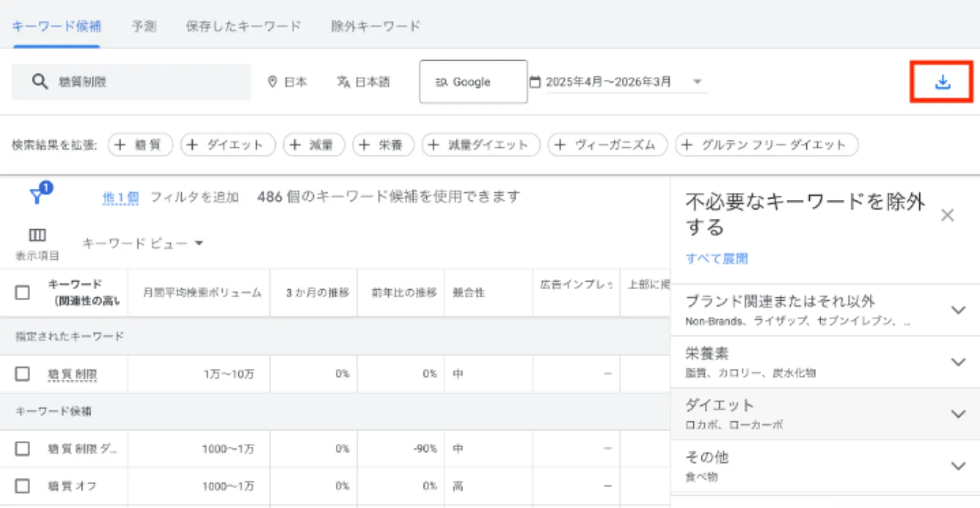
Task: Open the 除外キーワード tab
Action: 375,26
